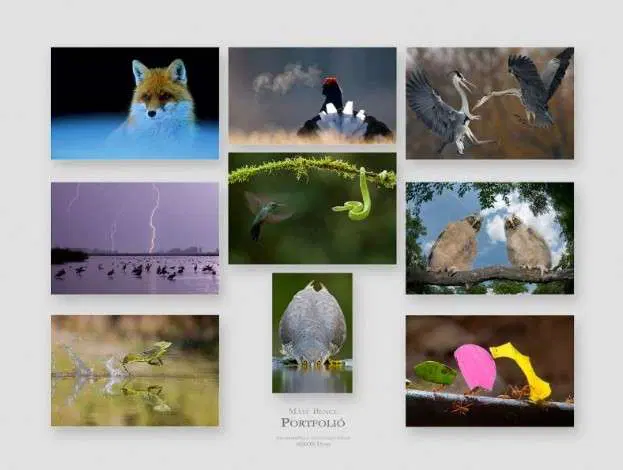This screenshot has width=623, height=470.
Task: Click the pink petal carried by ants
Action: (x=474, y=366)
